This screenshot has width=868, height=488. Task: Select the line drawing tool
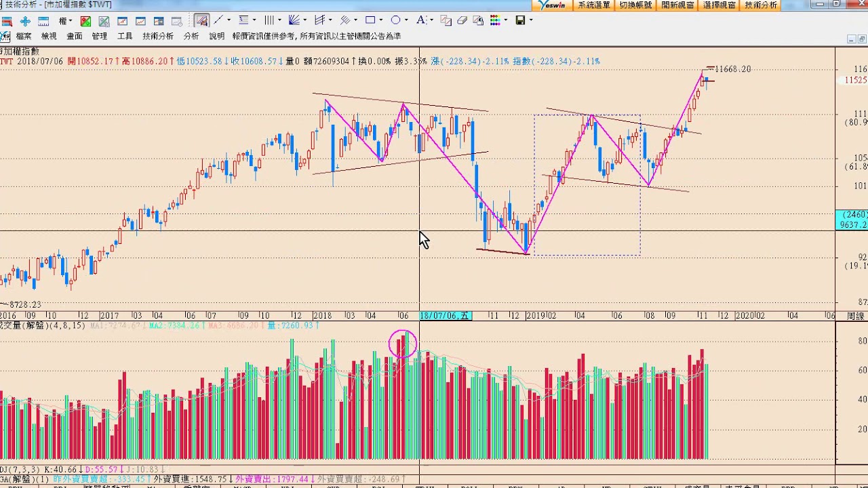pos(218,21)
